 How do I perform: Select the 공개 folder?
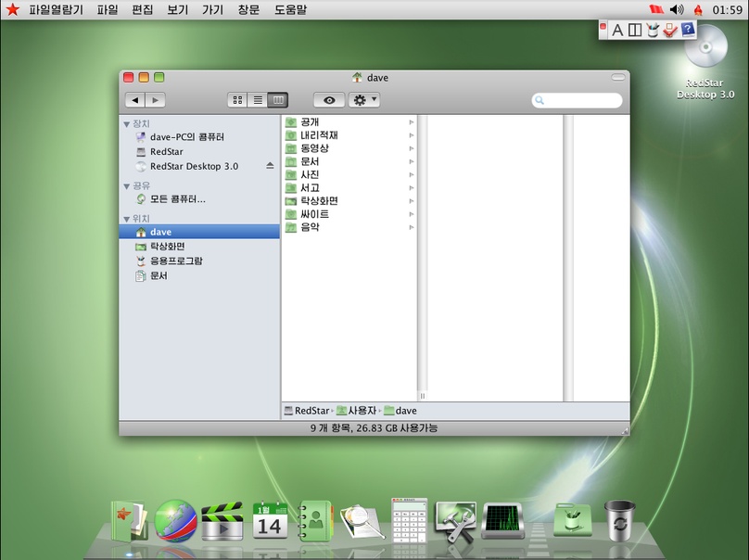349,122
